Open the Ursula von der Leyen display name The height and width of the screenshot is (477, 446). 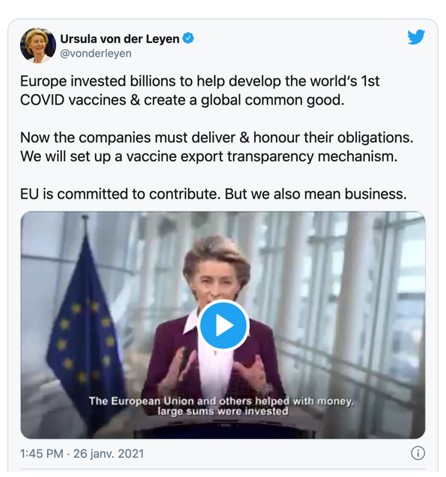(x=120, y=39)
